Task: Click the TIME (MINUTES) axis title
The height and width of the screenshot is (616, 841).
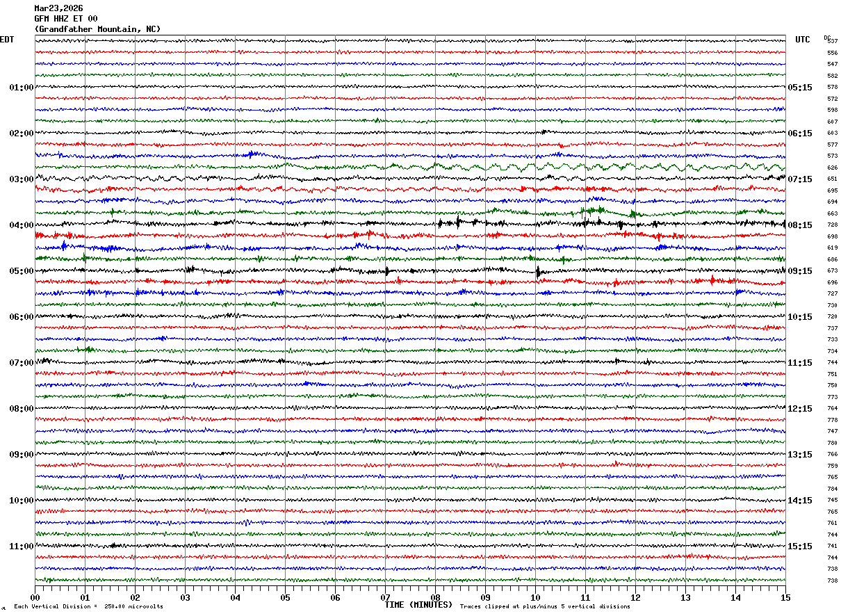Action: 418,605
